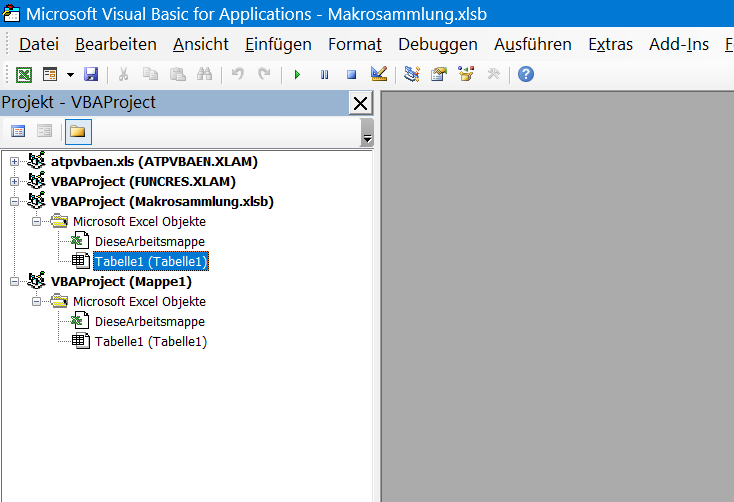Open the Bearbeiten menu
The width and height of the screenshot is (734, 502).
point(116,44)
